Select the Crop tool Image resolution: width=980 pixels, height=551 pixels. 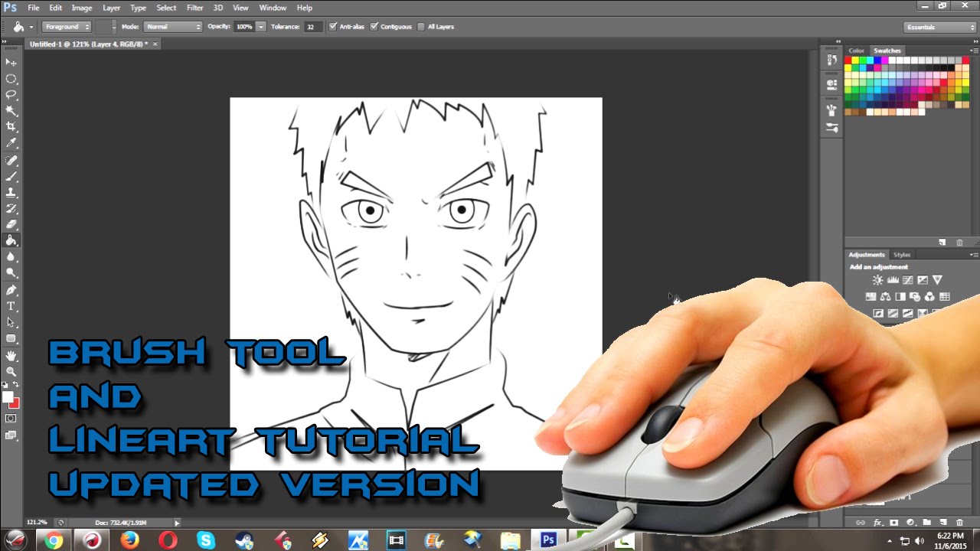(x=11, y=127)
